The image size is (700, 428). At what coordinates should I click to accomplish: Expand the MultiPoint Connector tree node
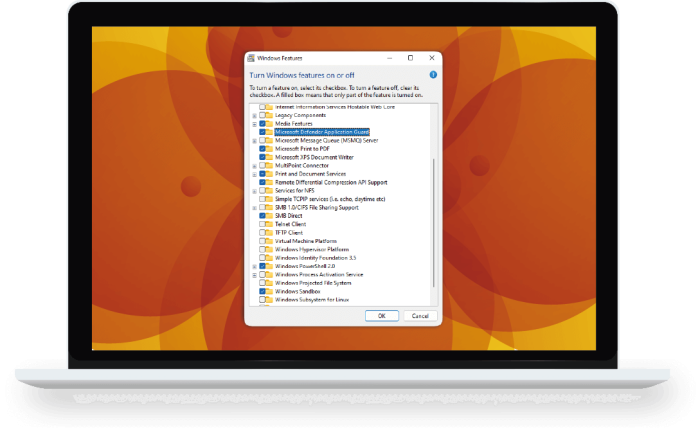tap(254, 165)
